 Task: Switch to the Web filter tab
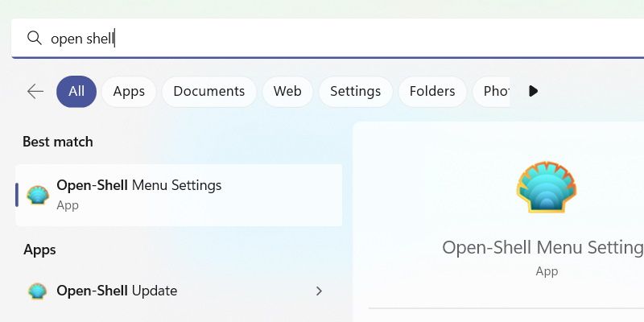tap(287, 91)
